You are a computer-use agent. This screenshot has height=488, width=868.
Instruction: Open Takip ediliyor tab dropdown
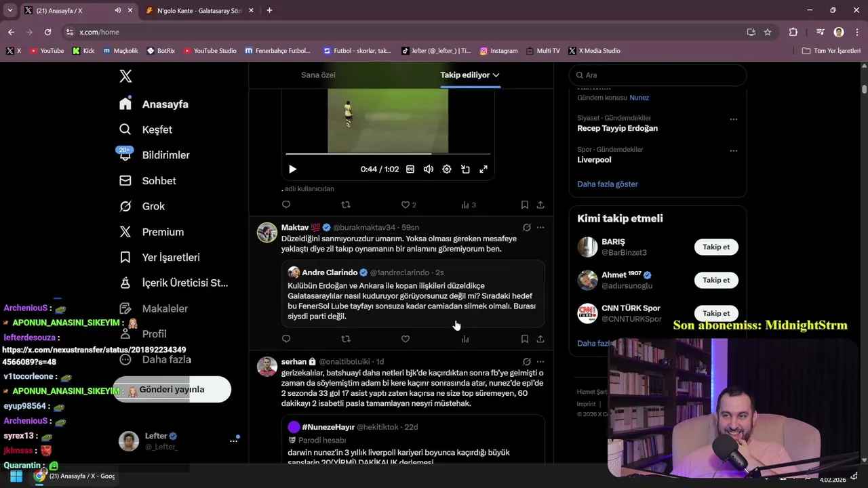(x=470, y=75)
